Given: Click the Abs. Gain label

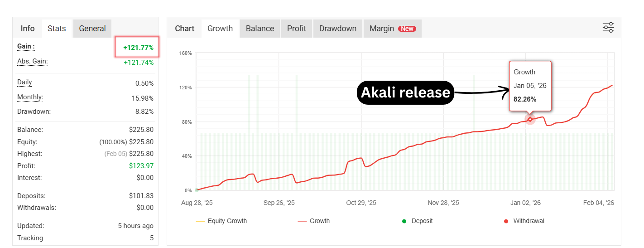Looking at the screenshot, I should coord(33,61).
